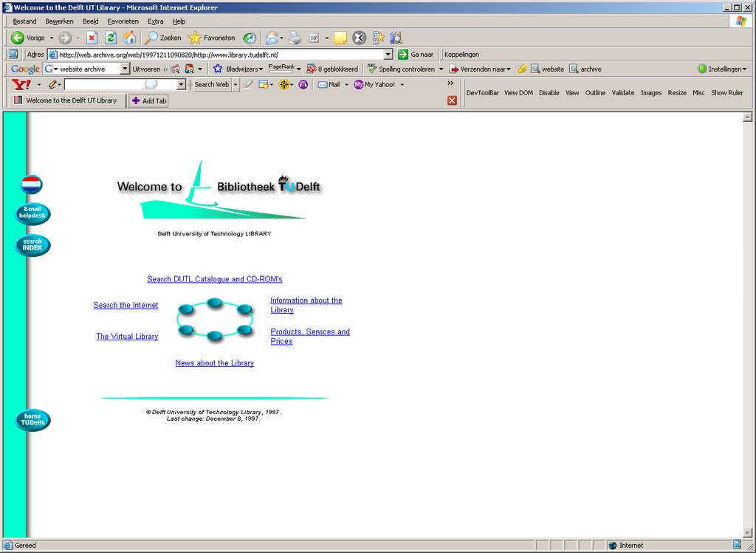Open the History clock icon
Viewport: 756px width, 553px height.
tap(250, 38)
